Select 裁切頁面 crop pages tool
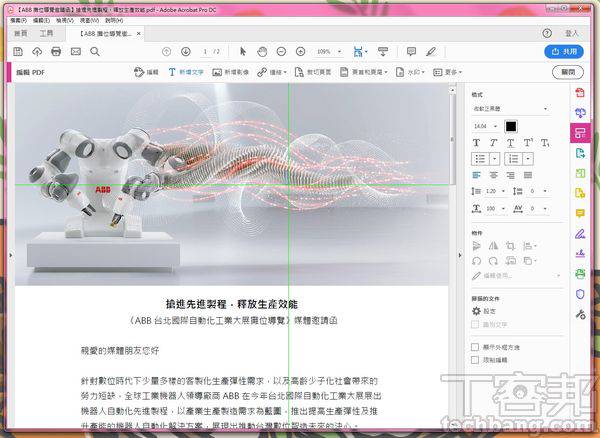 point(313,72)
